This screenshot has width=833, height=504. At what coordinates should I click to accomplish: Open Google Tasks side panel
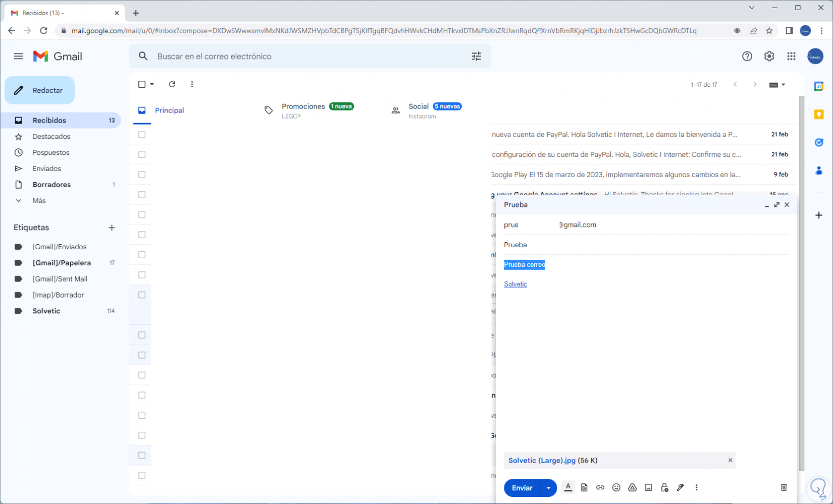click(x=819, y=143)
